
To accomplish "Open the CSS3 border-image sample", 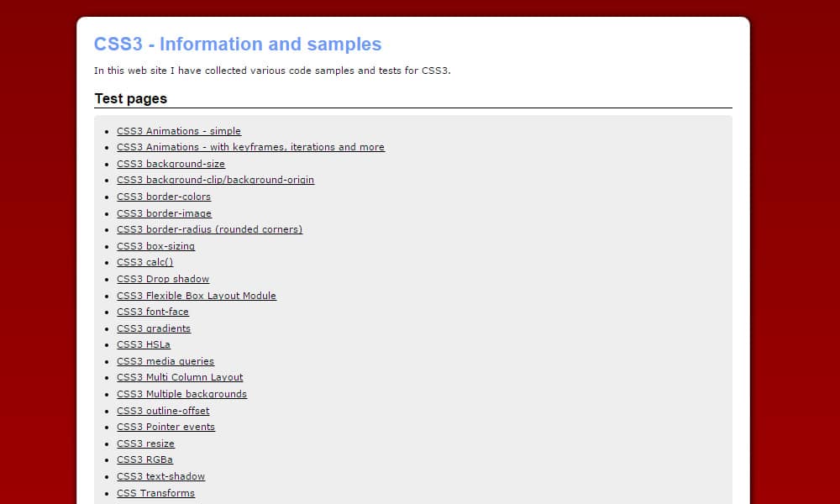I will (164, 213).
